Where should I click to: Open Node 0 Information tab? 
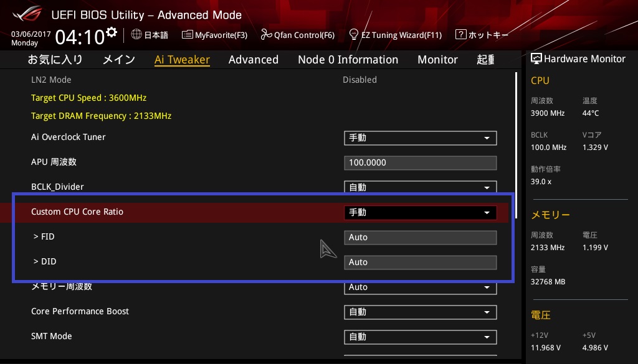point(348,59)
